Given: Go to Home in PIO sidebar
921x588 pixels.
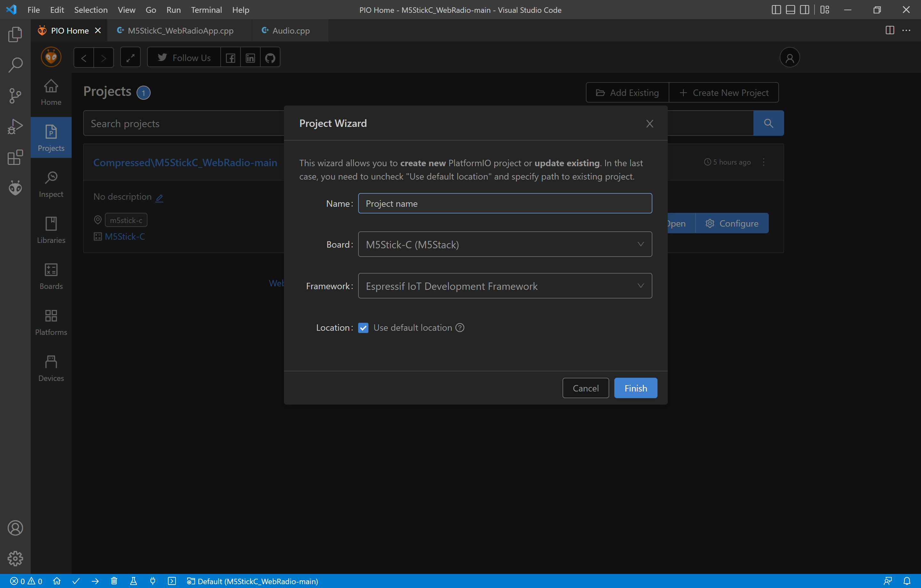Looking at the screenshot, I should pyautogui.click(x=51, y=92).
